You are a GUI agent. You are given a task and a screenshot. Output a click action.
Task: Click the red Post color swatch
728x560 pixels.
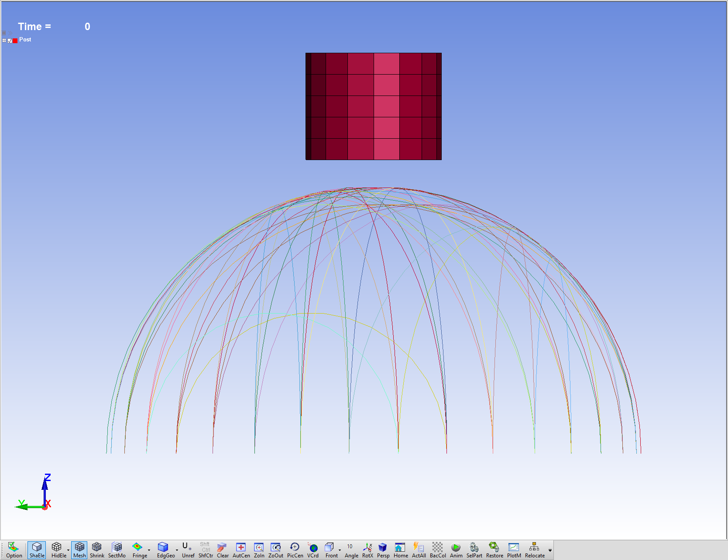[x=15, y=41]
